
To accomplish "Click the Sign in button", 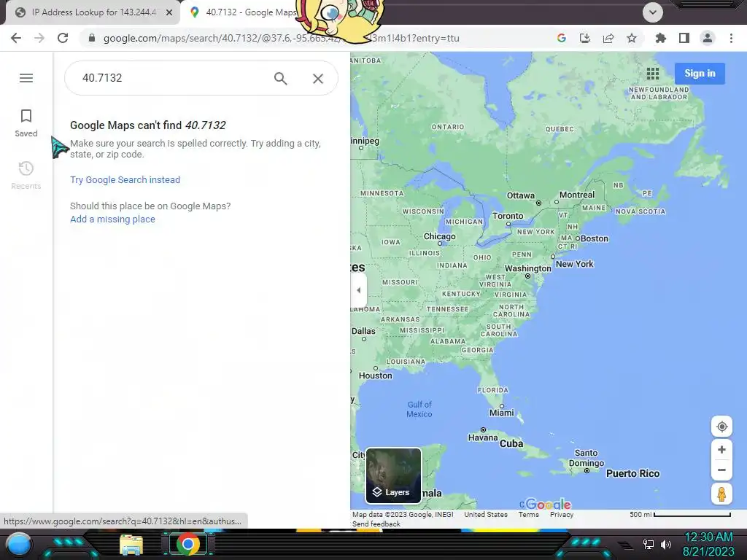I will pyautogui.click(x=700, y=74).
